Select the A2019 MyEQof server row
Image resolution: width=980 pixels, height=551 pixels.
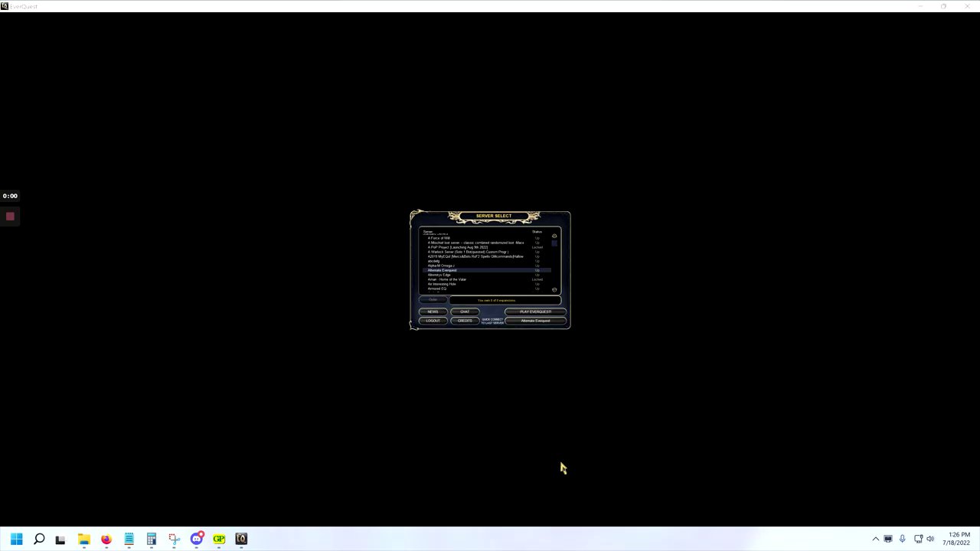[486, 256]
